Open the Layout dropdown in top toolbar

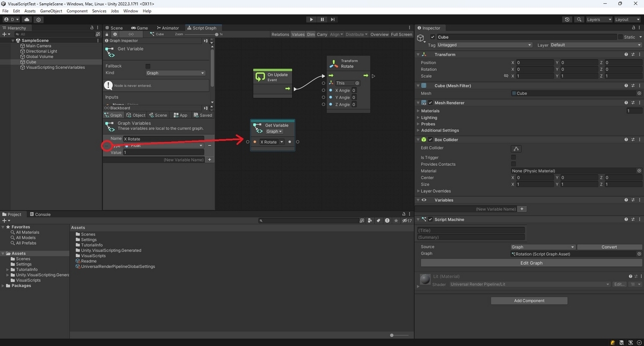pos(627,19)
